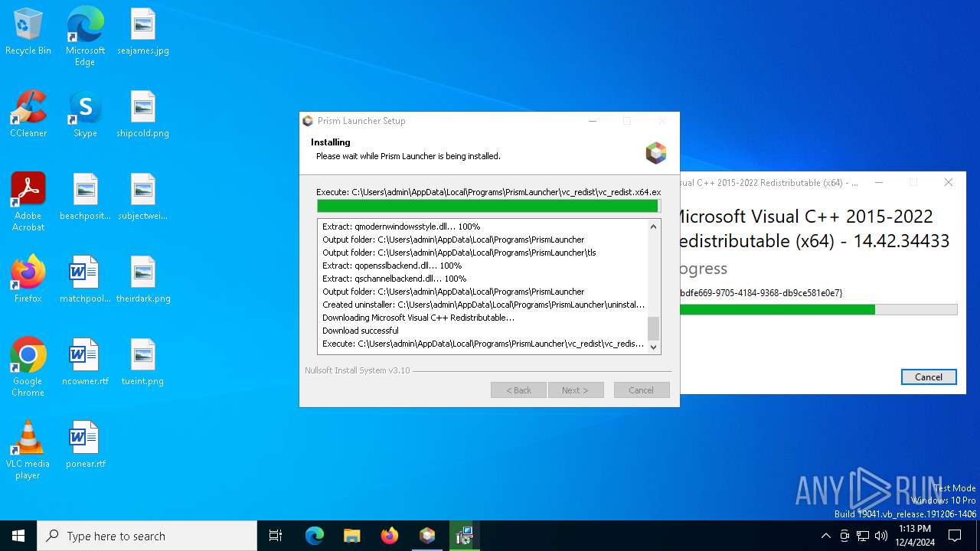980x551 pixels.
Task: Select the subjectwei... image file icon
Action: point(143,197)
